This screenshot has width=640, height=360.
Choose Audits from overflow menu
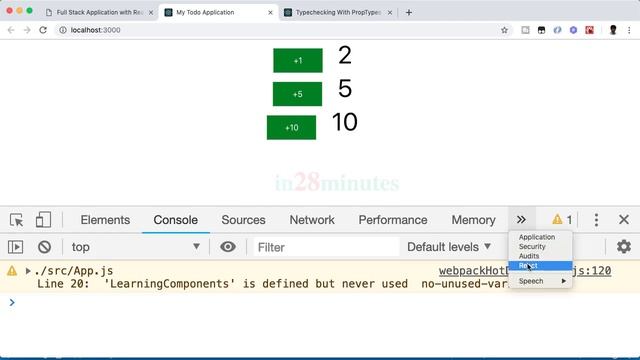tap(540, 256)
